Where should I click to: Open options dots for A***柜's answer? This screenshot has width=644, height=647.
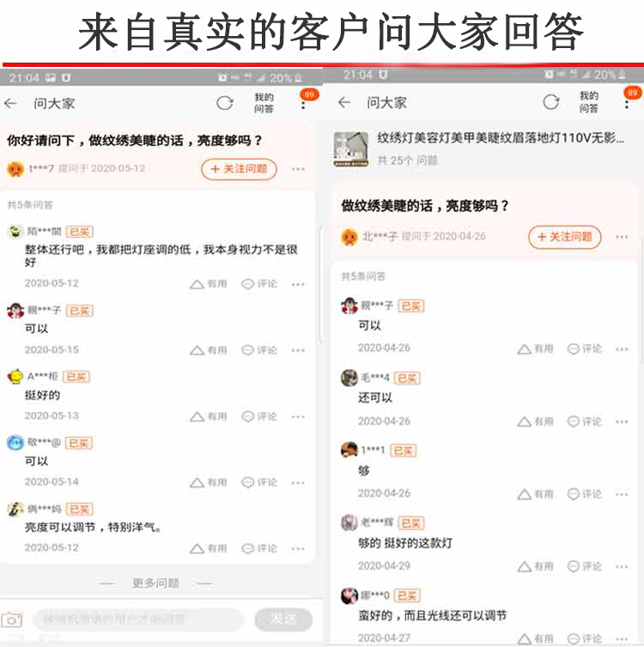tap(298, 416)
